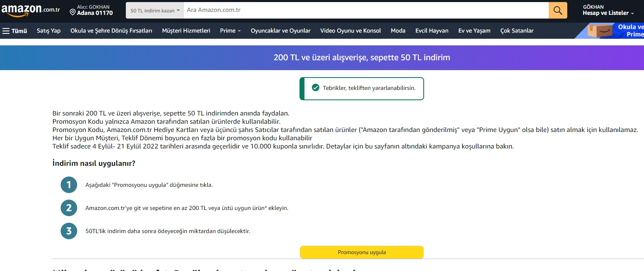The width and height of the screenshot is (644, 271).
Task: Click the green success checkmark icon
Action: tap(316, 87)
